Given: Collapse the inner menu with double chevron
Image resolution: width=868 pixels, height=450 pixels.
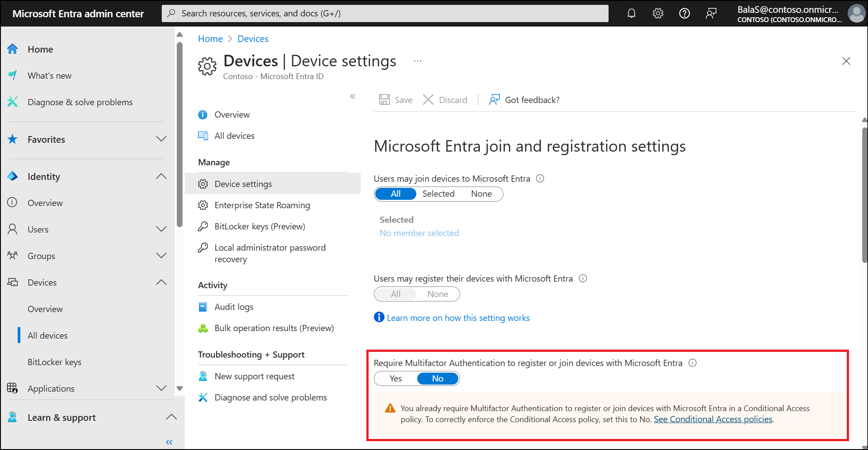Looking at the screenshot, I should coord(353,96).
